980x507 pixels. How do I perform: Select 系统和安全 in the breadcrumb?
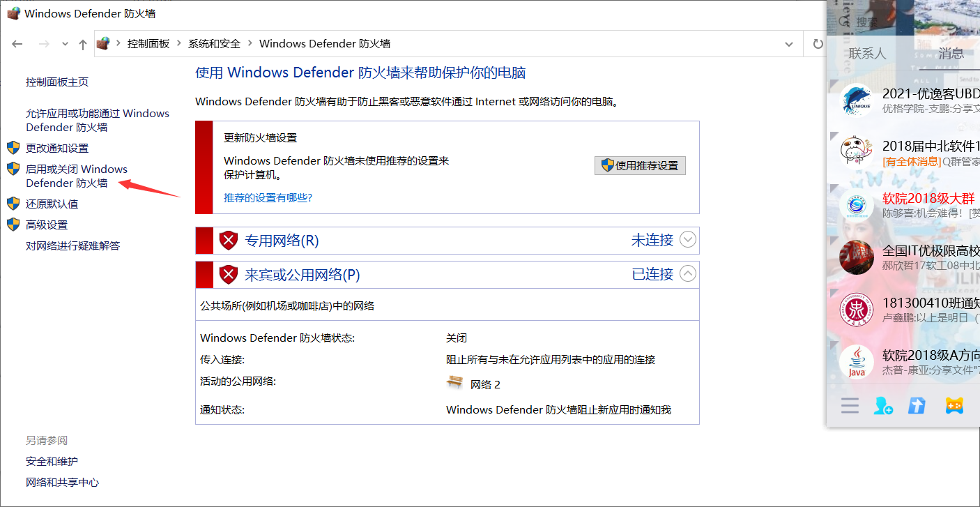[214, 43]
